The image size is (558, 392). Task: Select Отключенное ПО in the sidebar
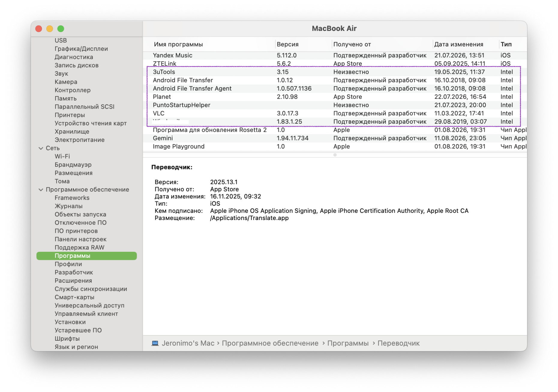pyautogui.click(x=80, y=223)
